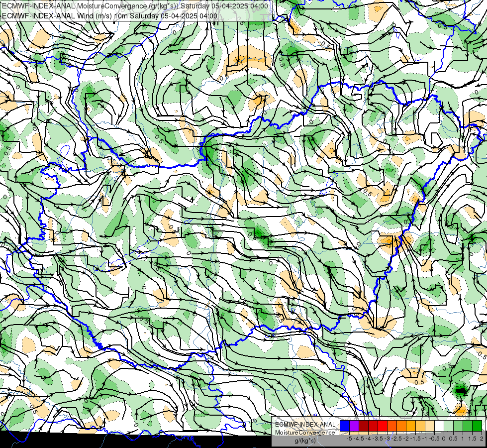The height and width of the screenshot is (448, 487).
Task: Click the 'g/(kg*s)' unit label in legend
Action: pos(305,441)
